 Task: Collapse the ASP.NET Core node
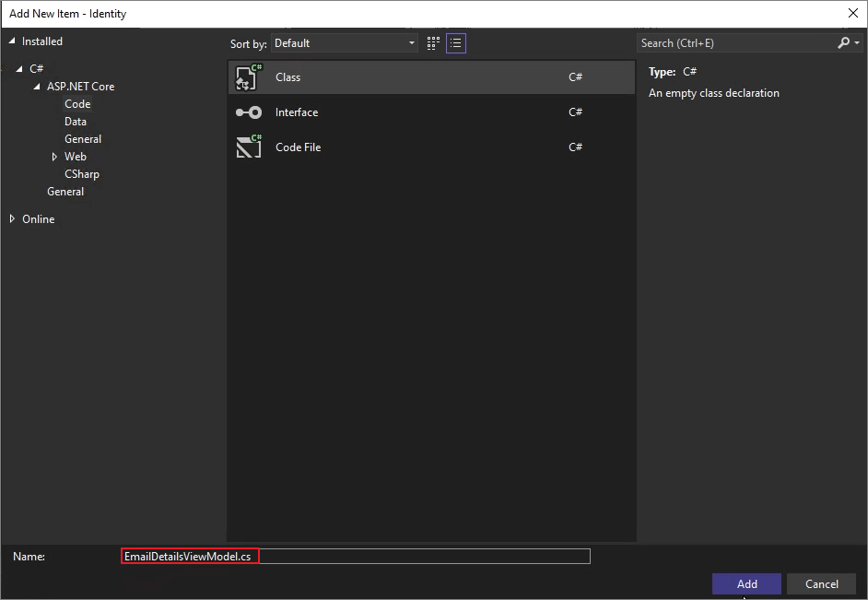(x=37, y=87)
